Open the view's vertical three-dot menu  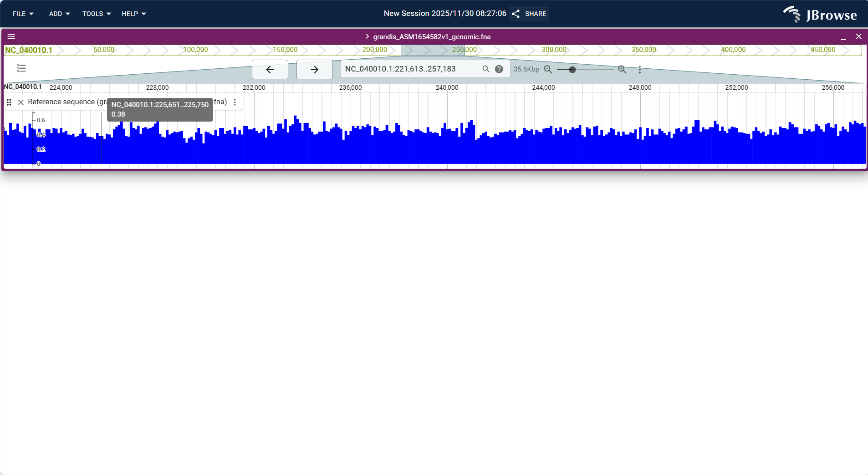click(639, 69)
